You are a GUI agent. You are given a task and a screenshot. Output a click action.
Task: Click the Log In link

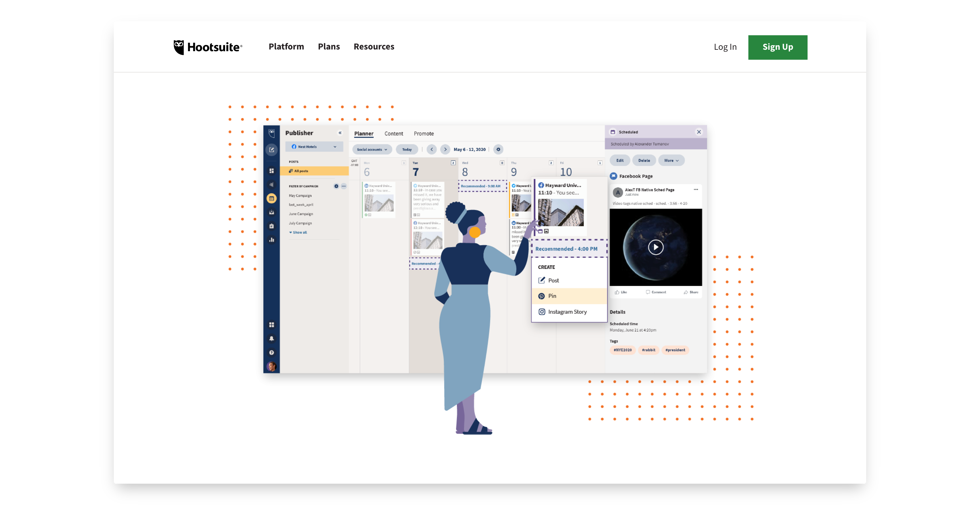tap(725, 47)
